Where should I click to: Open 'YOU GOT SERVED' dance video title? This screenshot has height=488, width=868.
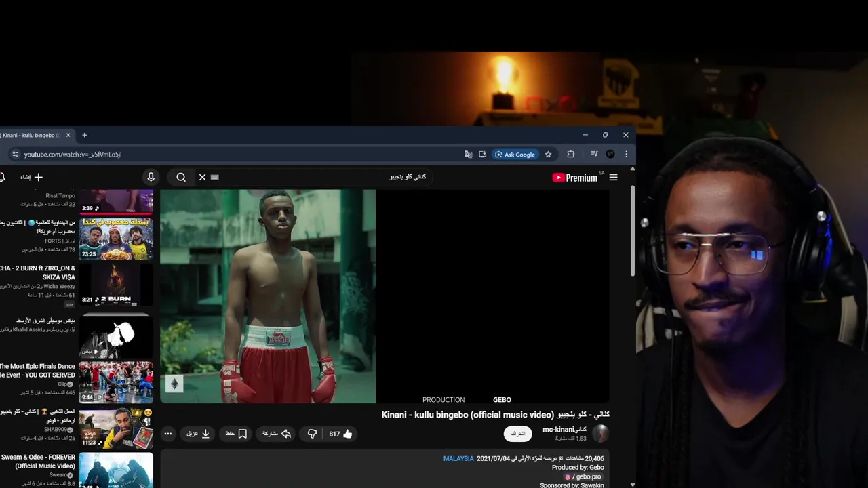point(37,371)
